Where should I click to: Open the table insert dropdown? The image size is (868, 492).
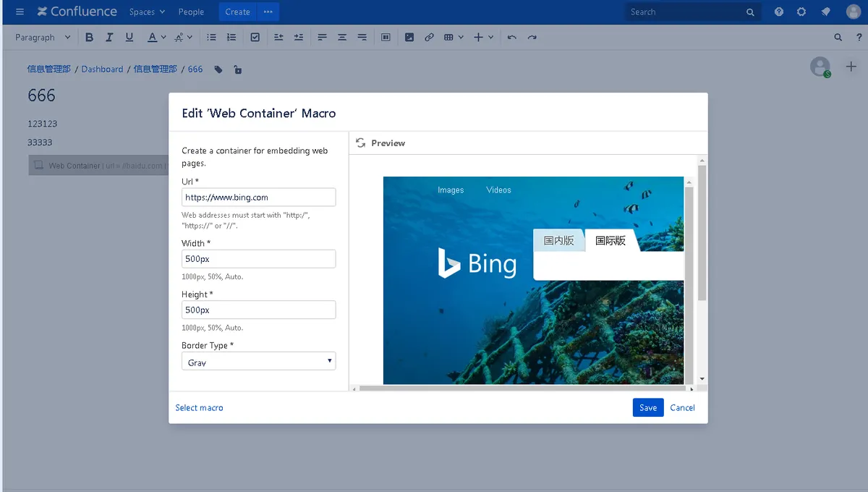point(454,37)
